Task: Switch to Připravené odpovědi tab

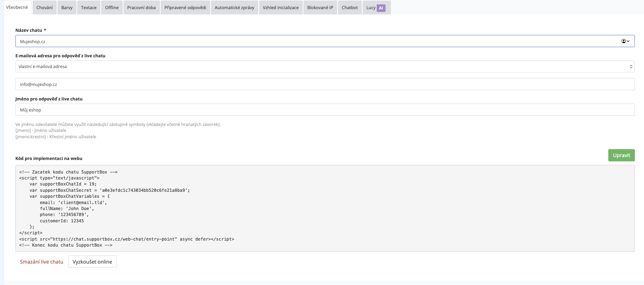Action: coord(185,8)
